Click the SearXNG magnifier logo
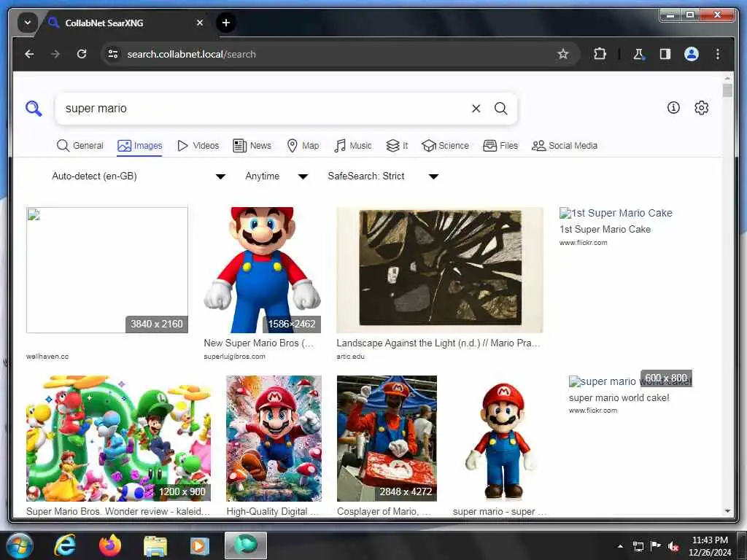Viewport: 747px width, 560px height. click(x=34, y=108)
